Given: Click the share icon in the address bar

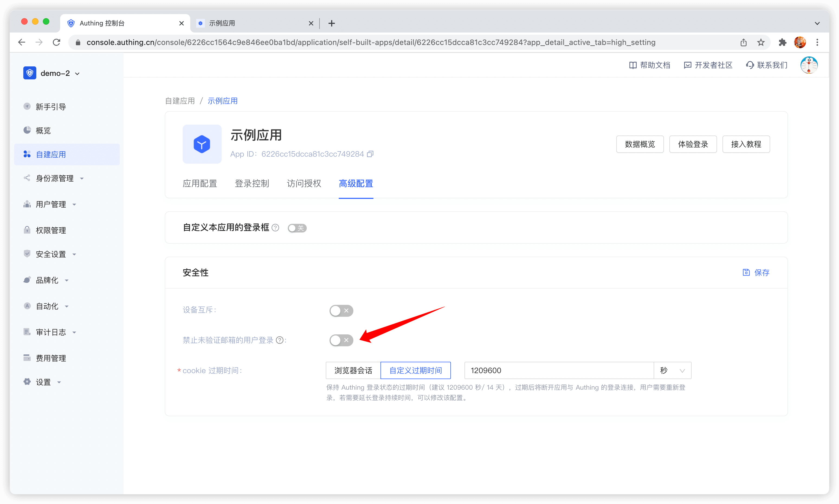Looking at the screenshot, I should tap(744, 43).
